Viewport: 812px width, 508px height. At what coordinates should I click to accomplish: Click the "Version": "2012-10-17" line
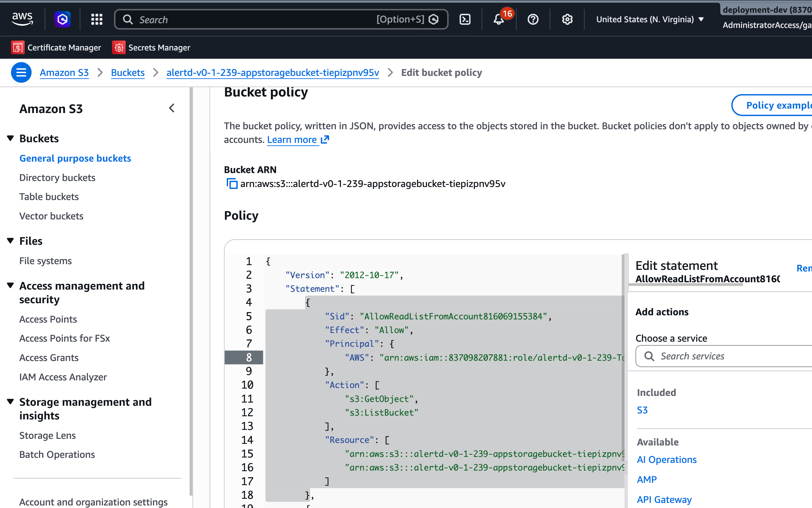pos(344,275)
